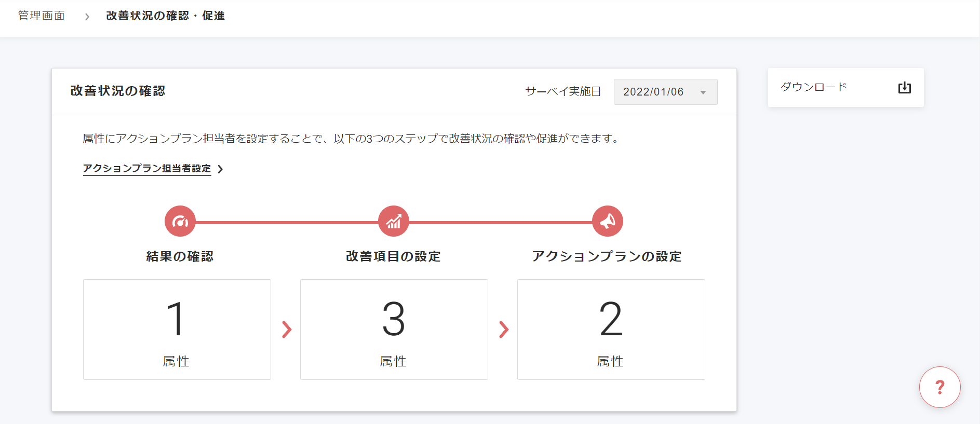Click the 改善項目の設定 step label

[x=393, y=256]
